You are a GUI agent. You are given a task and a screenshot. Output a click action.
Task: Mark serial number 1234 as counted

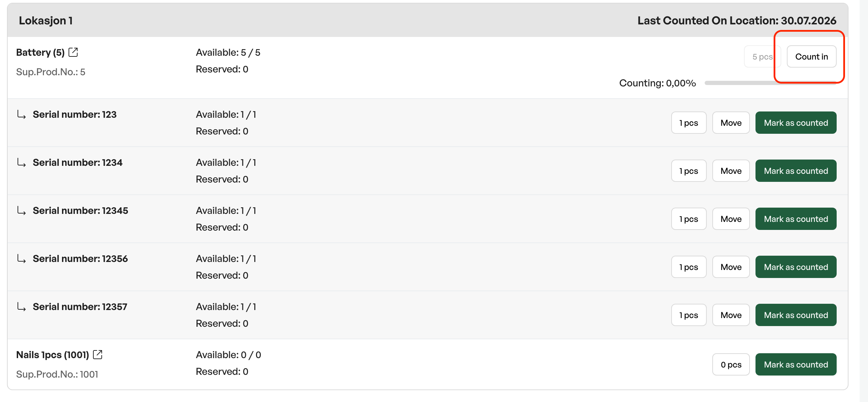(796, 171)
